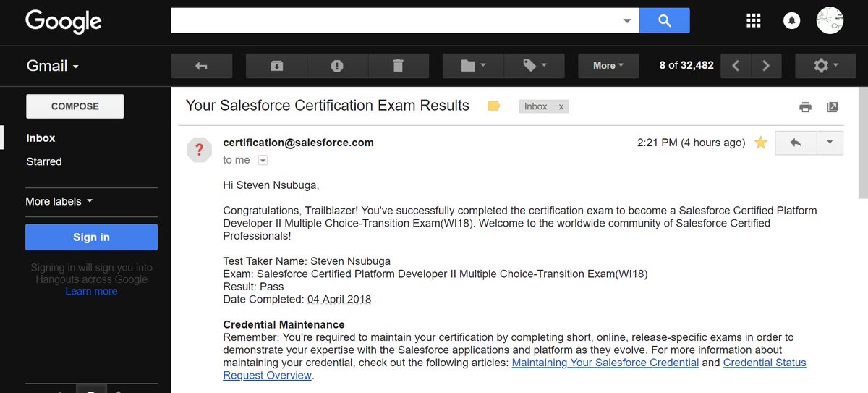868x393 pixels.
Task: Open the Settings gear menu
Action: tap(825, 66)
